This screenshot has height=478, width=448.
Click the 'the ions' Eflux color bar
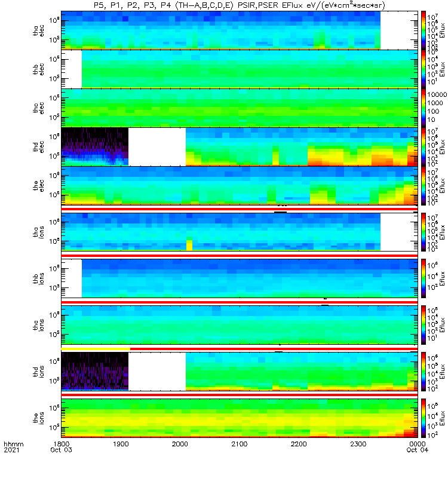[x=424, y=418]
